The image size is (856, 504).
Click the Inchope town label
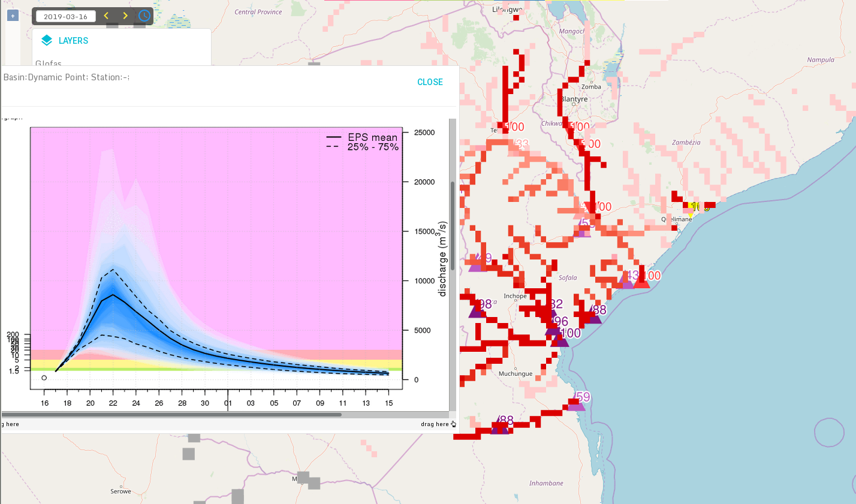(x=515, y=296)
